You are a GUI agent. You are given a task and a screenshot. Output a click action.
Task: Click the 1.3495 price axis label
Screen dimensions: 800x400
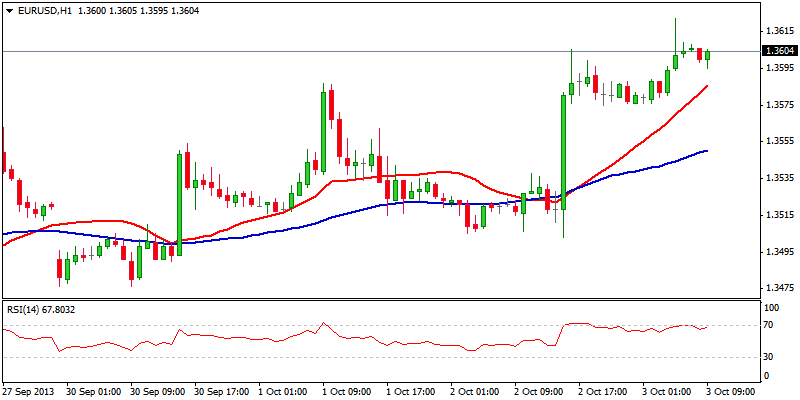pos(780,252)
